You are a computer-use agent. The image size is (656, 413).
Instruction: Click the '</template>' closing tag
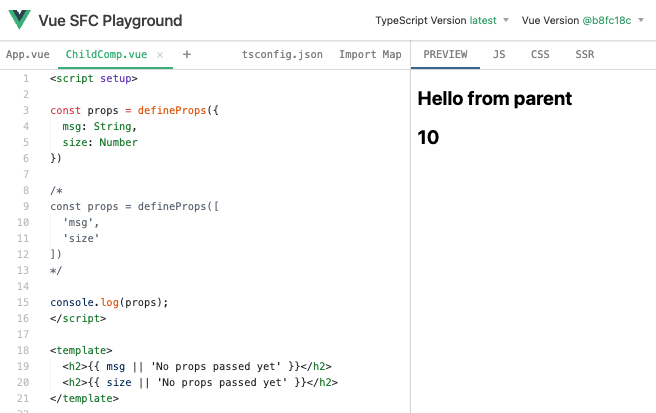click(x=85, y=398)
